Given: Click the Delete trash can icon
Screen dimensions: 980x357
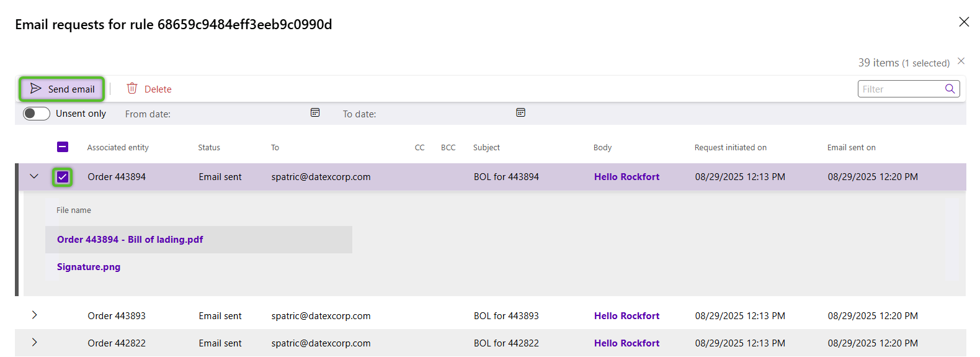Looking at the screenshot, I should click(x=132, y=89).
